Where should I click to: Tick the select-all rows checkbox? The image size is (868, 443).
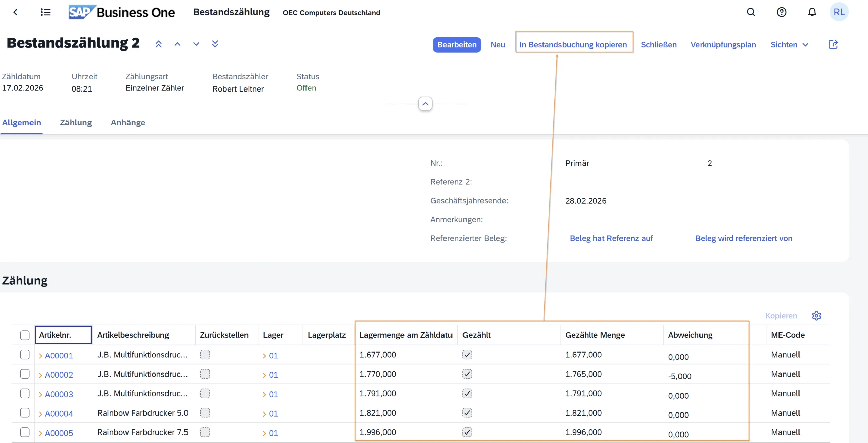25,335
